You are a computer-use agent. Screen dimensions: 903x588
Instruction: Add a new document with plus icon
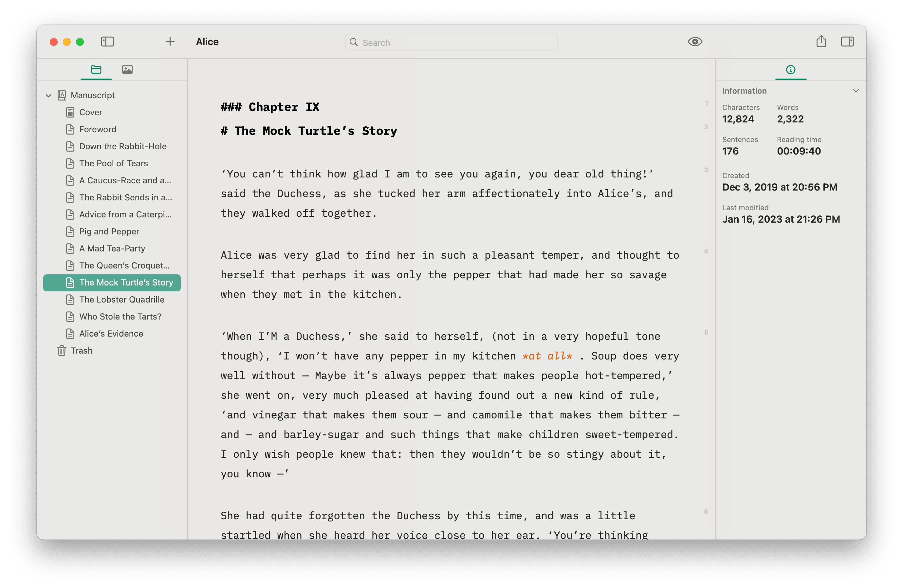coord(170,42)
